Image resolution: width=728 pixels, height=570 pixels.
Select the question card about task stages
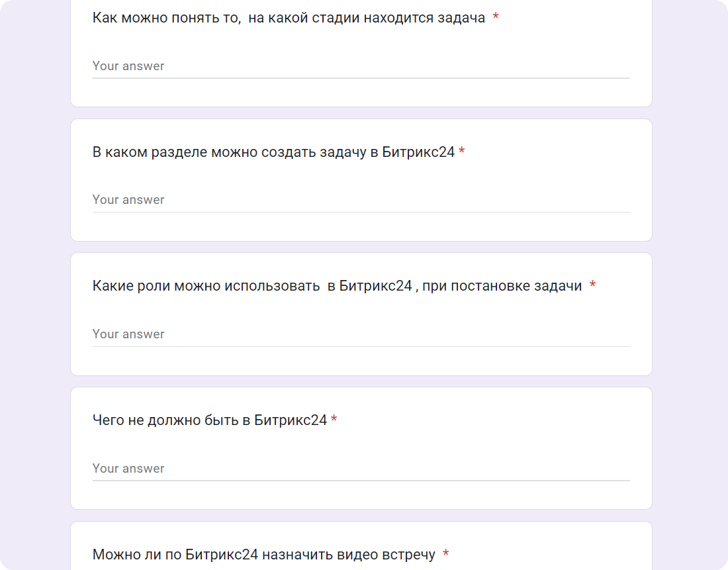click(x=361, y=53)
